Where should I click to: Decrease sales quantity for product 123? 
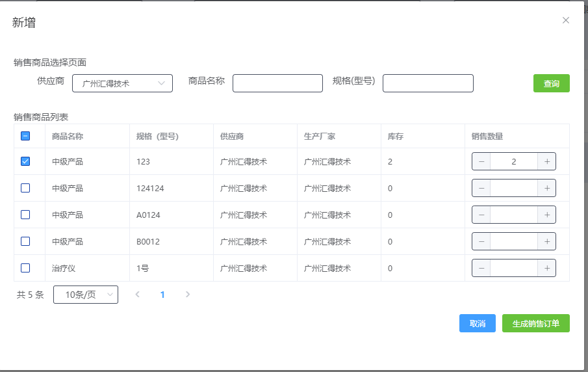point(481,161)
